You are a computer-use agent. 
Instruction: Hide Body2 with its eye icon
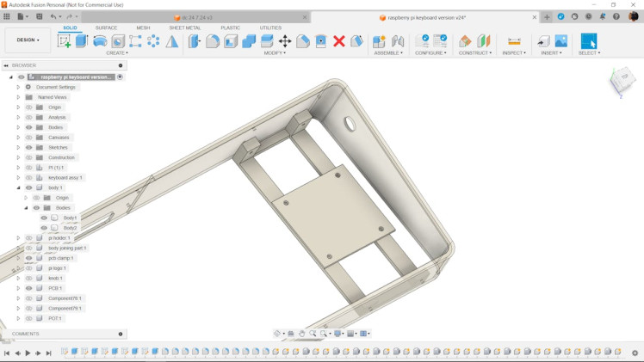pyautogui.click(x=44, y=228)
